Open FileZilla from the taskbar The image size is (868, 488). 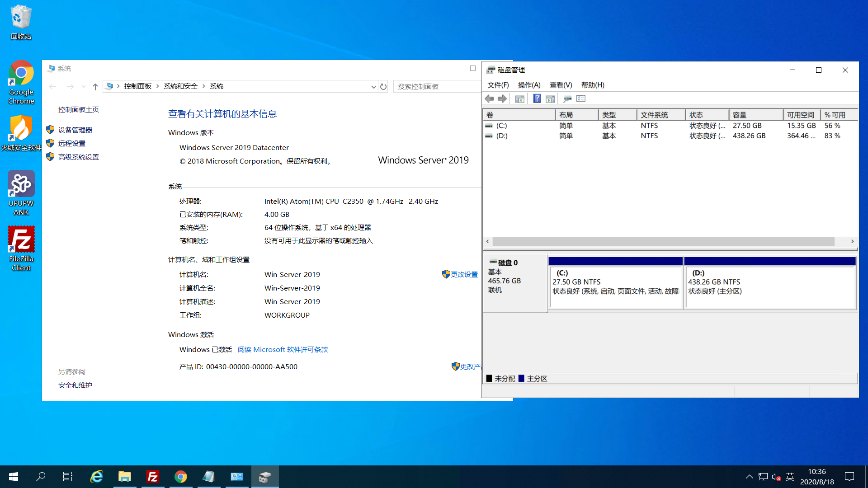point(153,477)
